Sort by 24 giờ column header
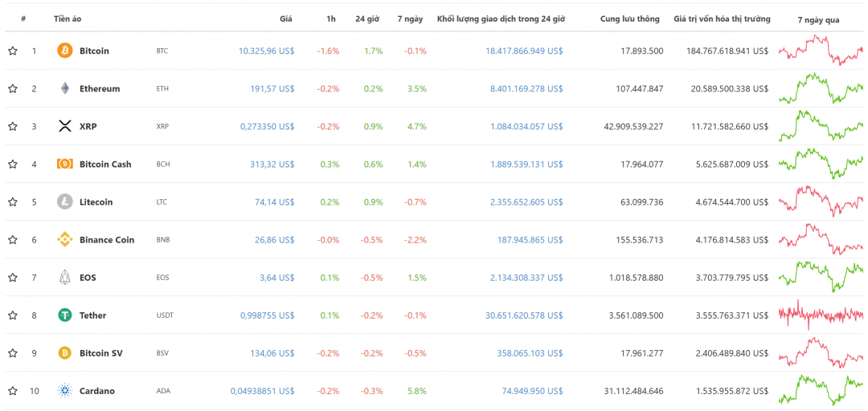Image resolution: width=868 pixels, height=411 pixels. pyautogui.click(x=367, y=18)
